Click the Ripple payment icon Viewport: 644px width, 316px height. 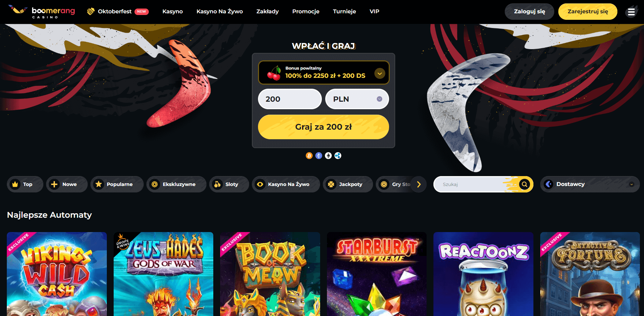[338, 156]
